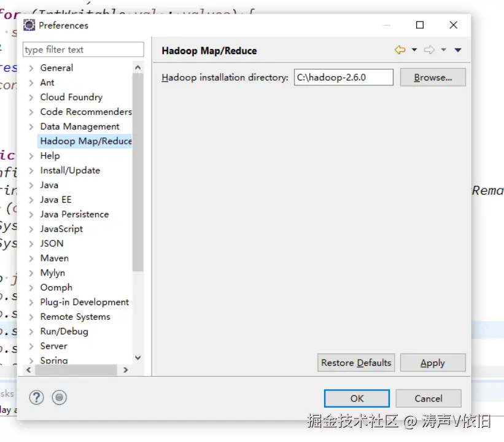Screen dimensions: 504x442
Task: Open the help question mark icon
Action: tap(37, 398)
